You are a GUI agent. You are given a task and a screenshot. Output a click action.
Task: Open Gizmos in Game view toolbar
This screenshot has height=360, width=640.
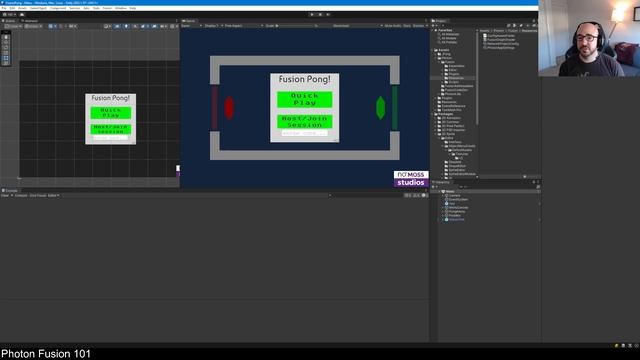(x=420, y=26)
